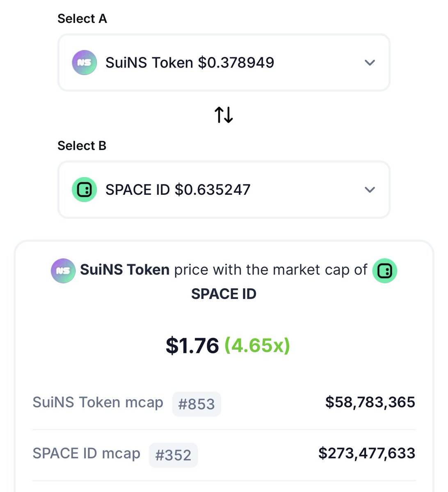Screen dimensions: 448x492
Task: Select the $273,477,633 market cap value
Action: pyautogui.click(x=367, y=453)
